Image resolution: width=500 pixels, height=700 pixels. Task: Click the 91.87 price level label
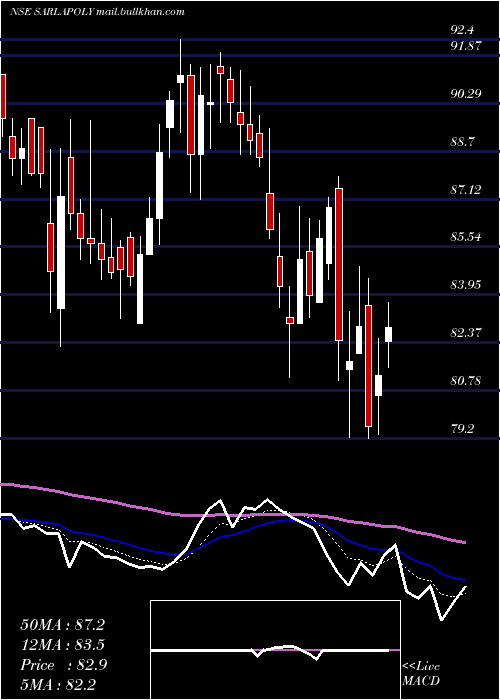click(465, 46)
